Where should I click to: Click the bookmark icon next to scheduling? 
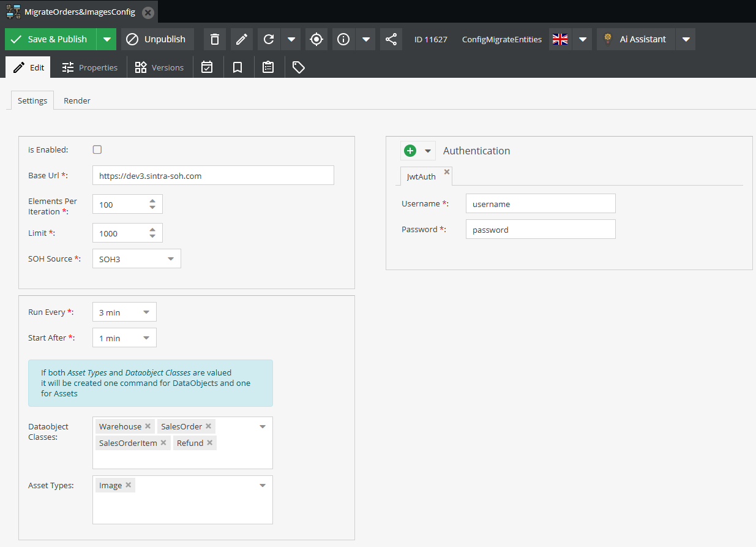point(238,67)
